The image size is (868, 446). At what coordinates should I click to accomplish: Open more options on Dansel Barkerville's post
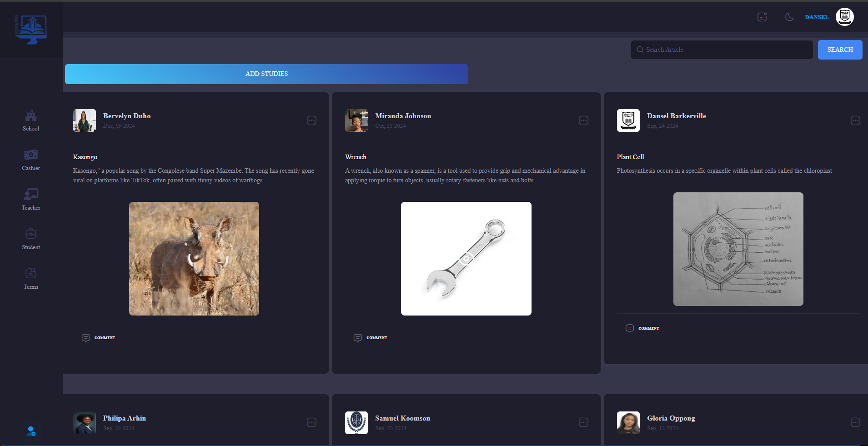point(855,120)
